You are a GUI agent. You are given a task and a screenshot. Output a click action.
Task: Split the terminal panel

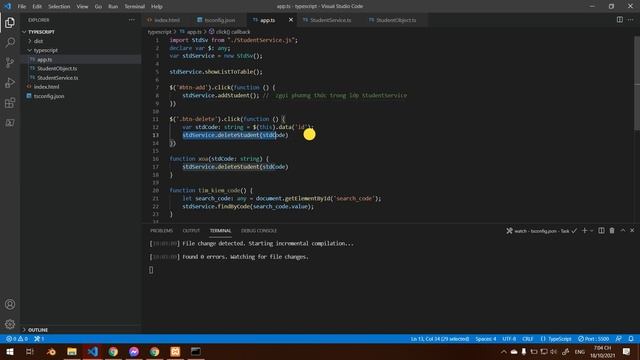(x=601, y=231)
